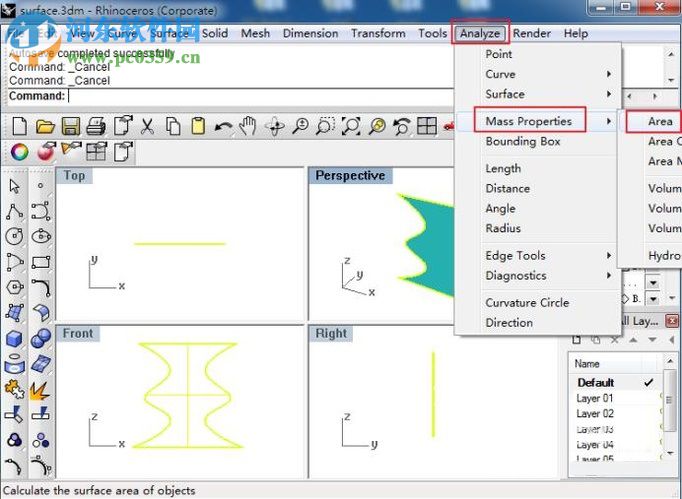Click the Zoom selected icon
The height and width of the screenshot is (499, 682).
(x=377, y=127)
